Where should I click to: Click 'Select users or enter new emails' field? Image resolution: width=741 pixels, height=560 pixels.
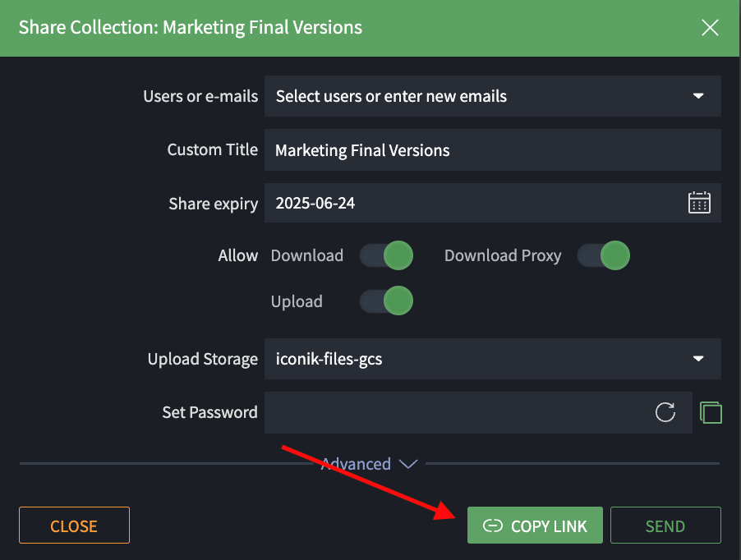pos(468,96)
